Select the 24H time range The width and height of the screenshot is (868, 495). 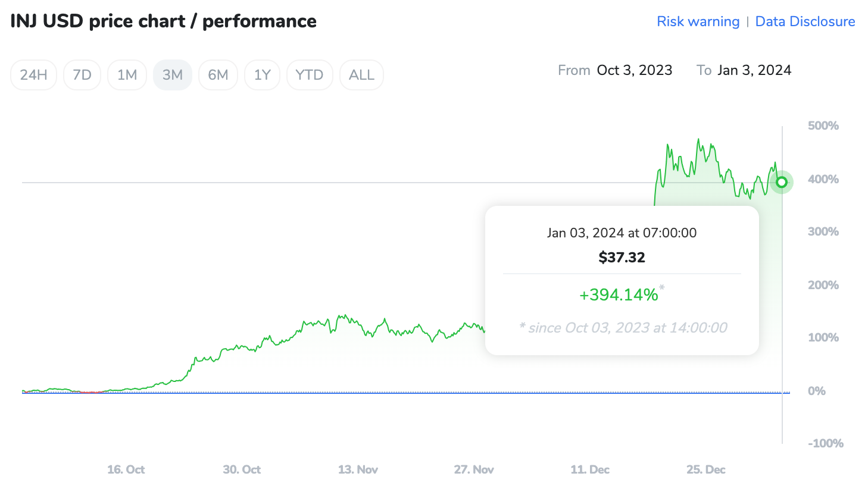pyautogui.click(x=33, y=75)
